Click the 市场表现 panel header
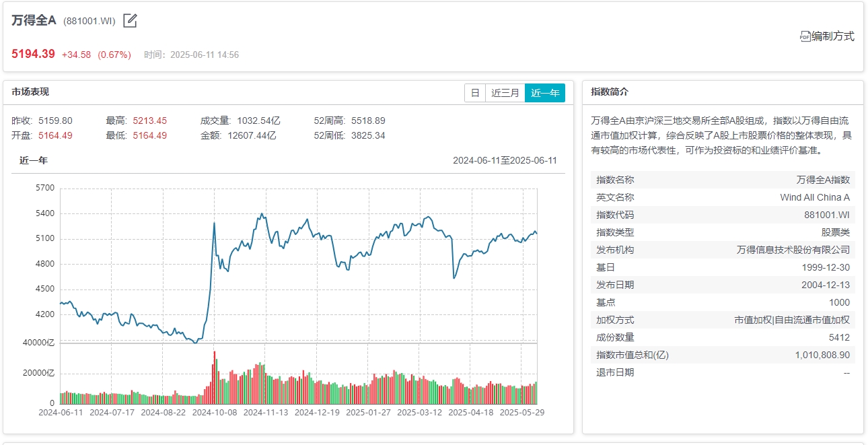Screen dimensions: 868x445 point(30,92)
